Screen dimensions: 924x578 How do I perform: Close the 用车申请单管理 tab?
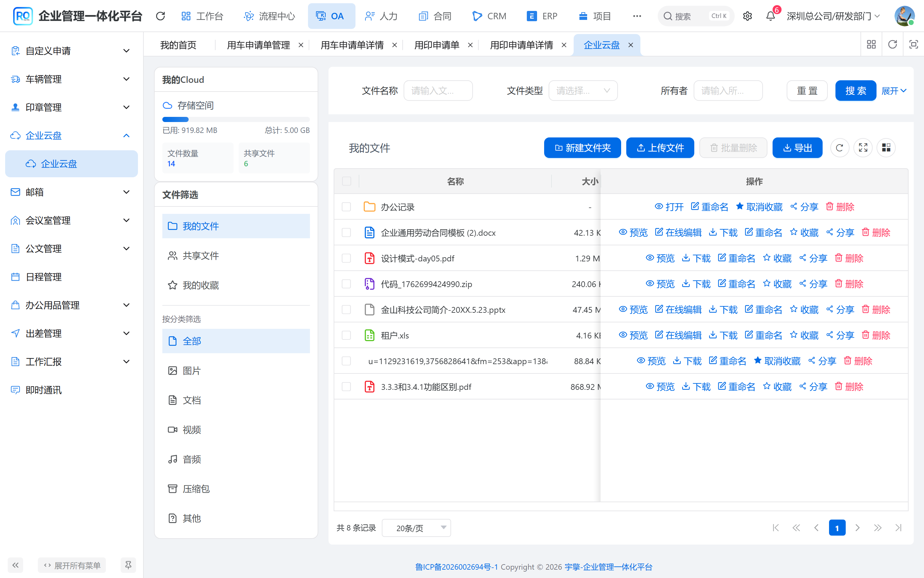301,45
